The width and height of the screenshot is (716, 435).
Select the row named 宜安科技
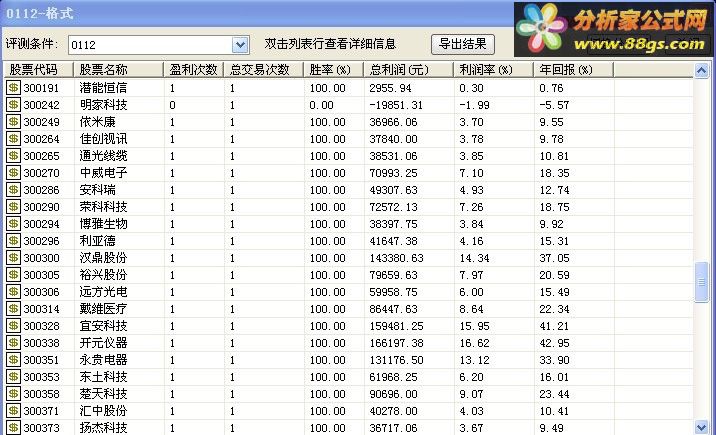(349, 325)
